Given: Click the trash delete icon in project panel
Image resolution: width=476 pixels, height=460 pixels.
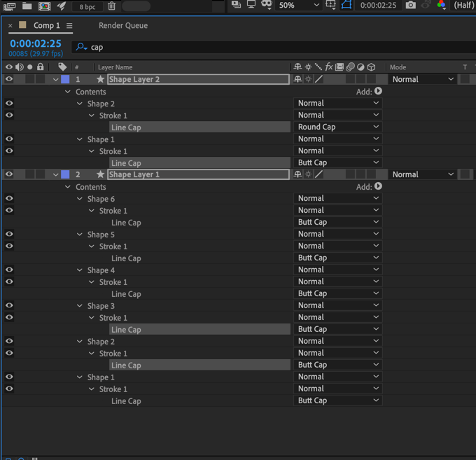Looking at the screenshot, I should (x=112, y=6).
